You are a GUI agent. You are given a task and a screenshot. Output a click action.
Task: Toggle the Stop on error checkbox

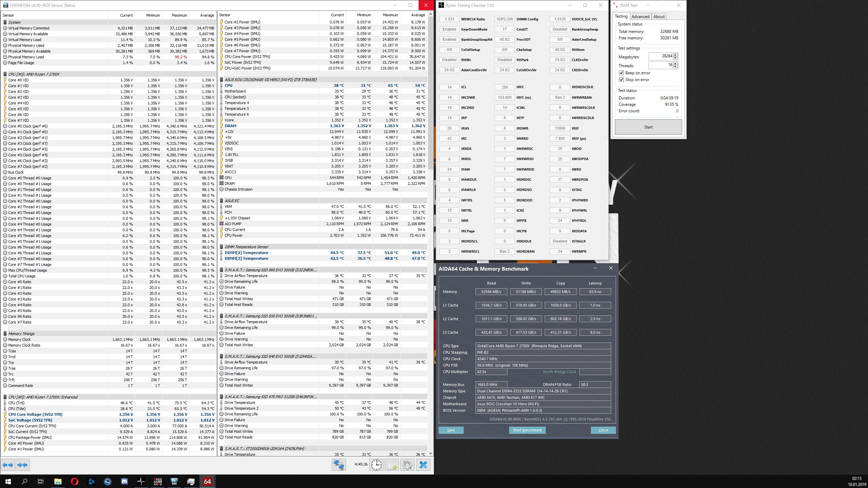pos(621,80)
